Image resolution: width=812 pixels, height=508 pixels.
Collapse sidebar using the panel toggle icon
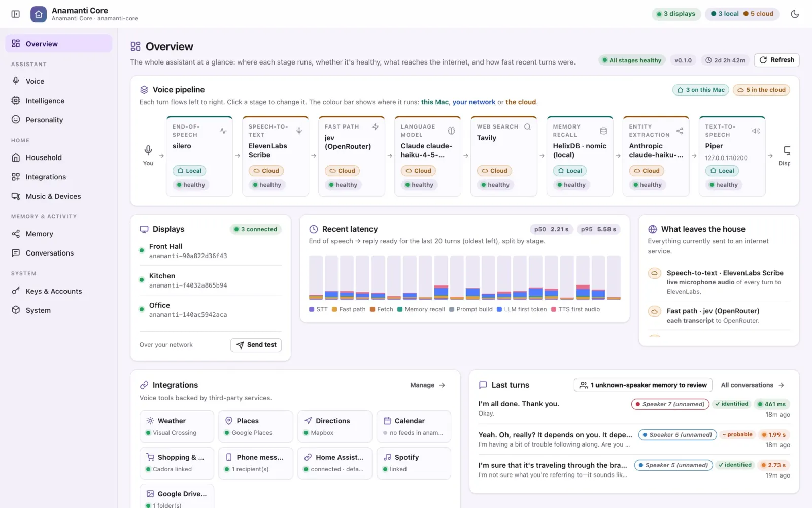click(16, 14)
